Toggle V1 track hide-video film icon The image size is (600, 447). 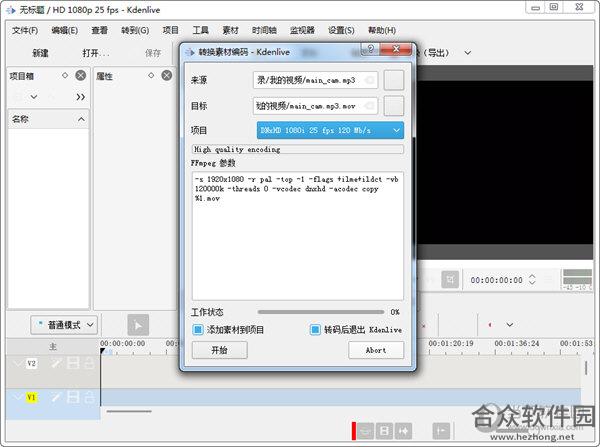(73, 397)
